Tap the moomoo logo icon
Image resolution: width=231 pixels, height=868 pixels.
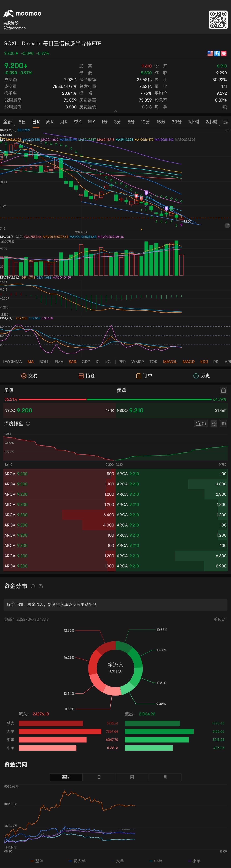pyautogui.click(x=8, y=14)
